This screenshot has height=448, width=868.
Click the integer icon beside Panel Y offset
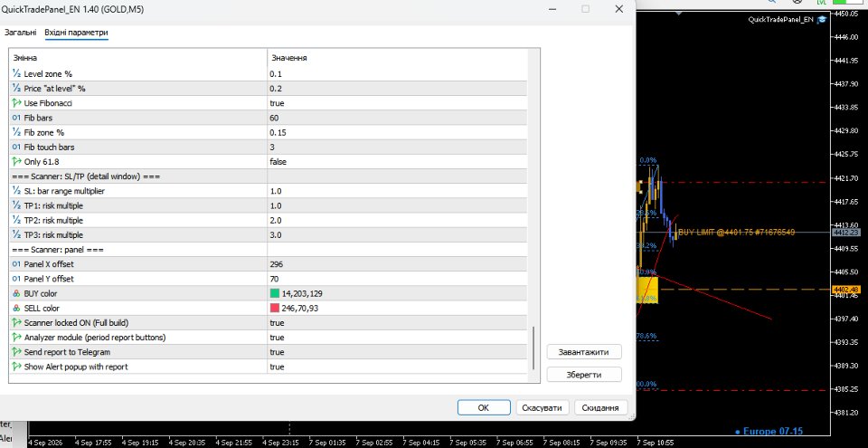pos(16,279)
